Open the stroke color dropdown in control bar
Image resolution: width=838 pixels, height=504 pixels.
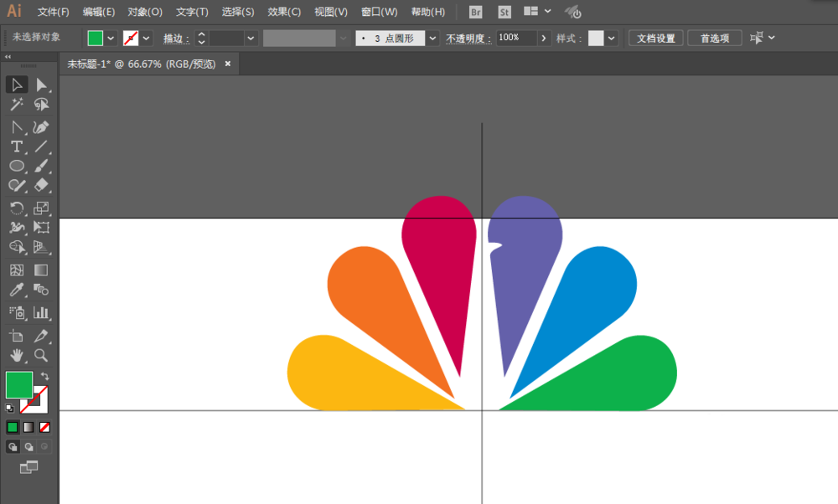[x=146, y=39]
